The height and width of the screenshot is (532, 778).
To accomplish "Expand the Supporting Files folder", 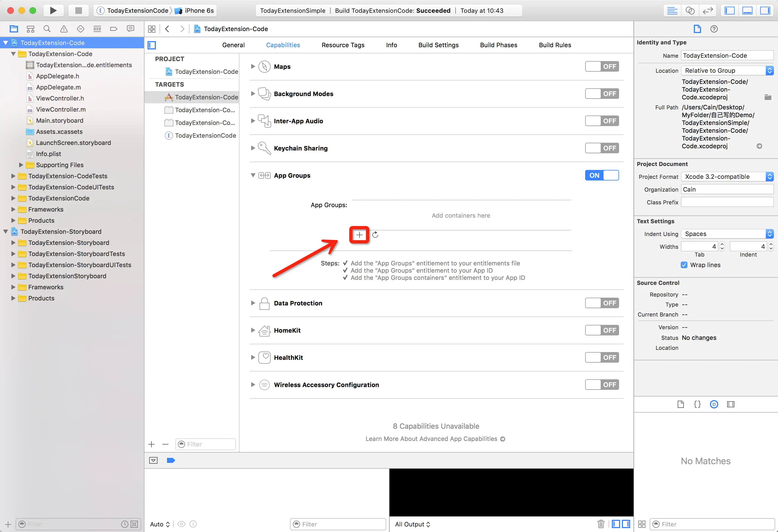I will point(21,165).
